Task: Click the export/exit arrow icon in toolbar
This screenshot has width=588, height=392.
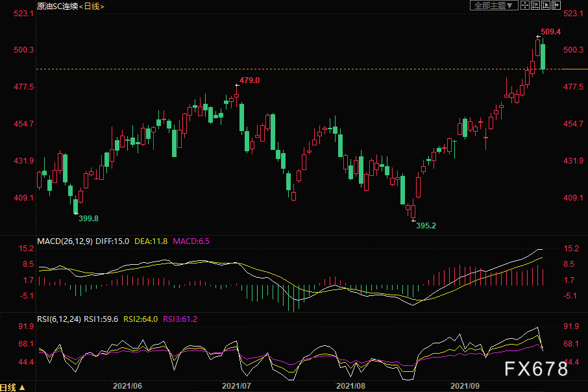Action: point(556,5)
